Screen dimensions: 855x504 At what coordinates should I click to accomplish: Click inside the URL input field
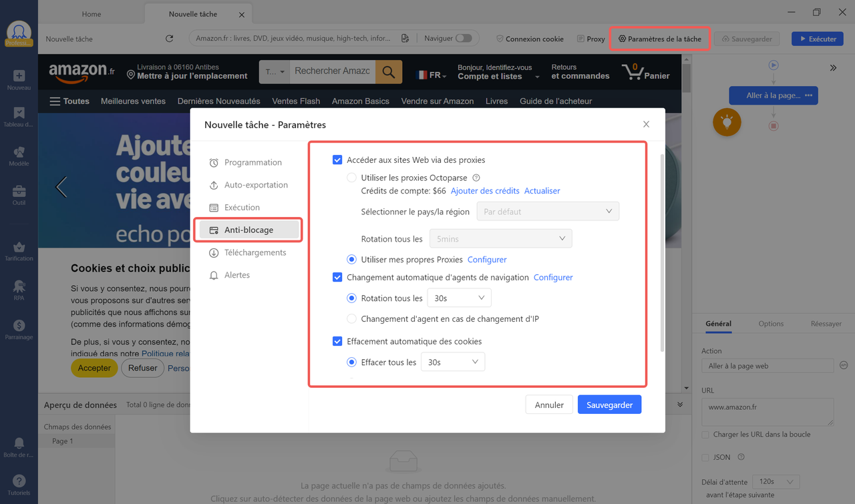click(767, 412)
